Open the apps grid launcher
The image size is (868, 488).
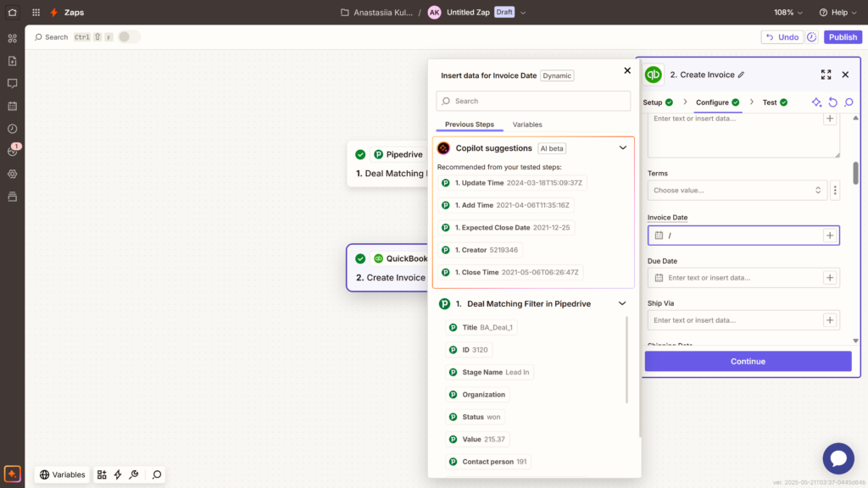[36, 12]
